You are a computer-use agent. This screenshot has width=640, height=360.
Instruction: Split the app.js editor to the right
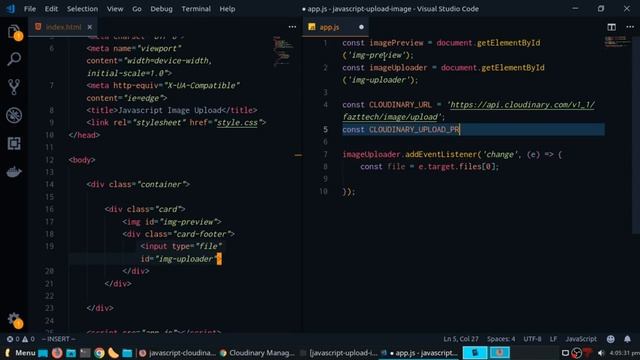(x=611, y=27)
